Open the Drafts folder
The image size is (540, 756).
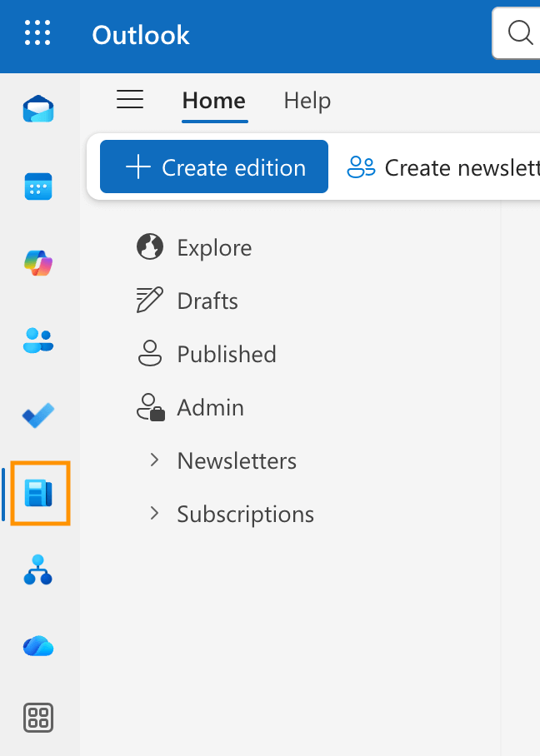pos(187,301)
